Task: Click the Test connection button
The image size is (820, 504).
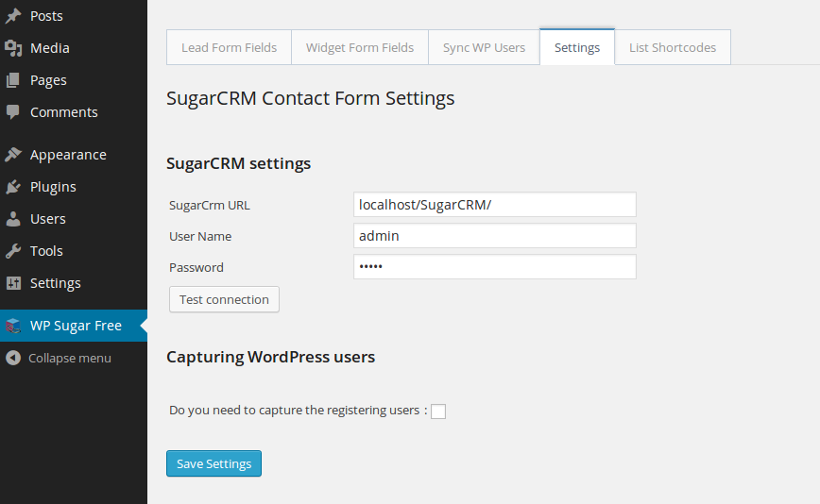Action: pos(224,299)
